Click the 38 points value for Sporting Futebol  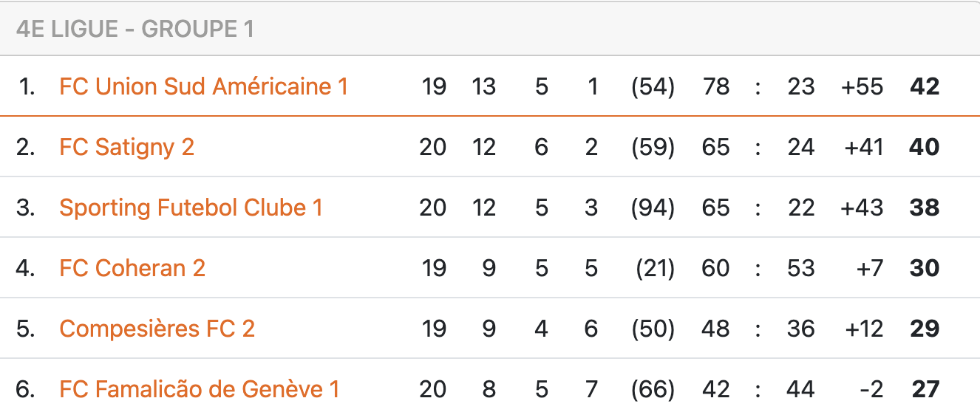click(925, 207)
